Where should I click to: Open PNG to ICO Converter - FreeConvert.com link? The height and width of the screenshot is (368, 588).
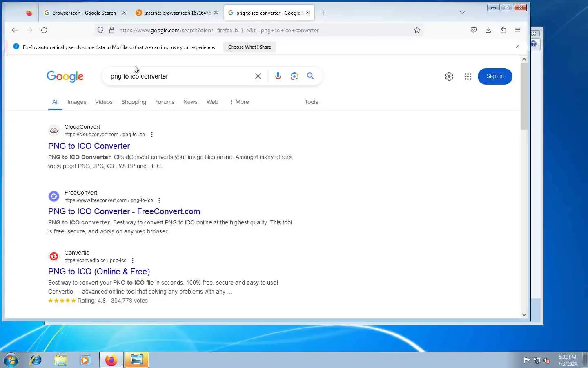[x=124, y=211]
